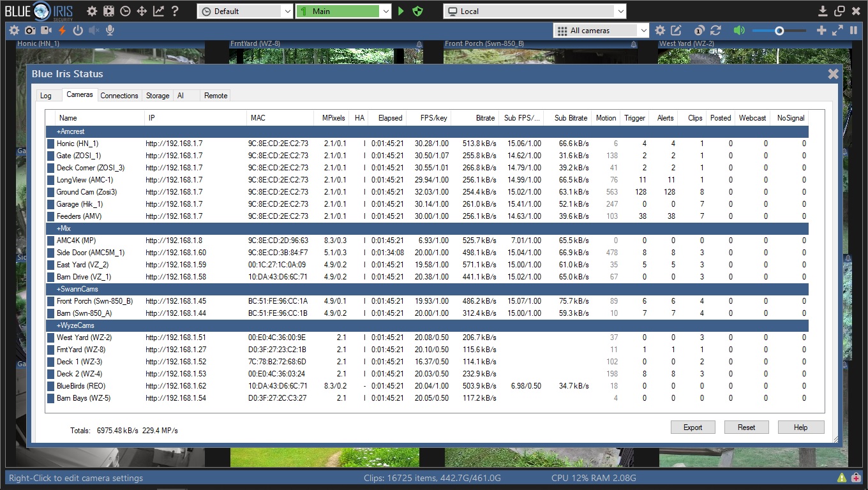This screenshot has height=490, width=868.
Task: Open camera settings gear in blue toolbar
Action: tap(14, 30)
